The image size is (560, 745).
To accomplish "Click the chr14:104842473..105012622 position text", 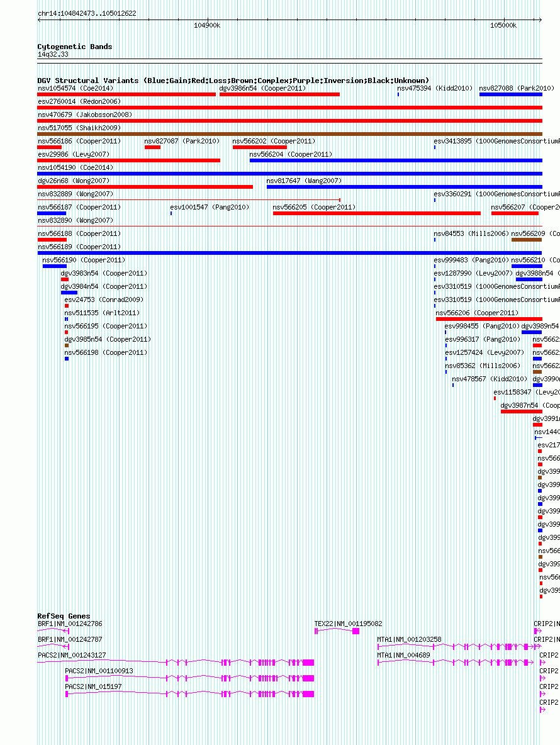I will (87, 13).
